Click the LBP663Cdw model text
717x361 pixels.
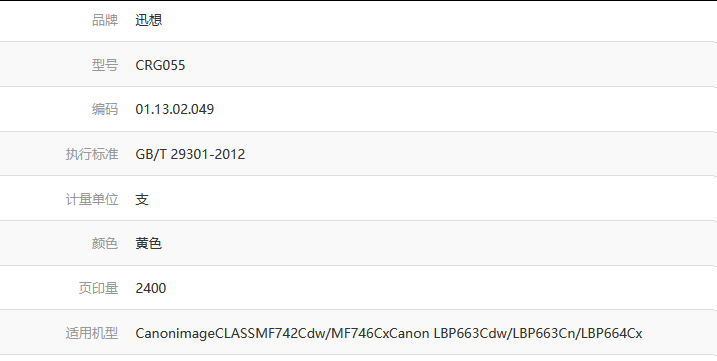[471, 333]
